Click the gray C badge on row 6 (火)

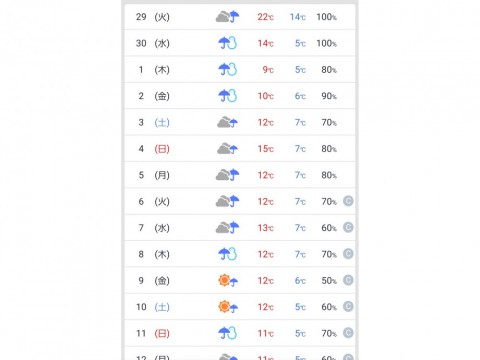click(x=348, y=201)
